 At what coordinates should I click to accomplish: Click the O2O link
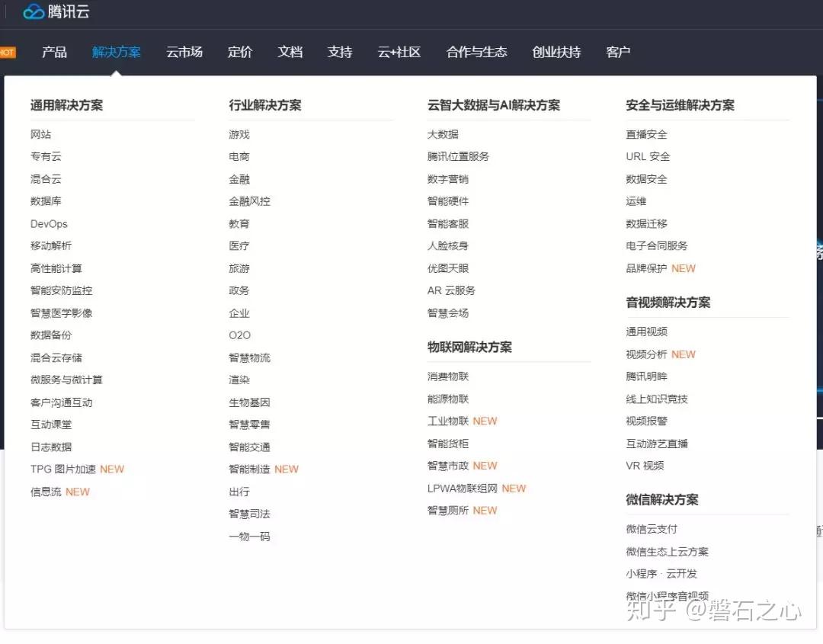[x=240, y=335]
